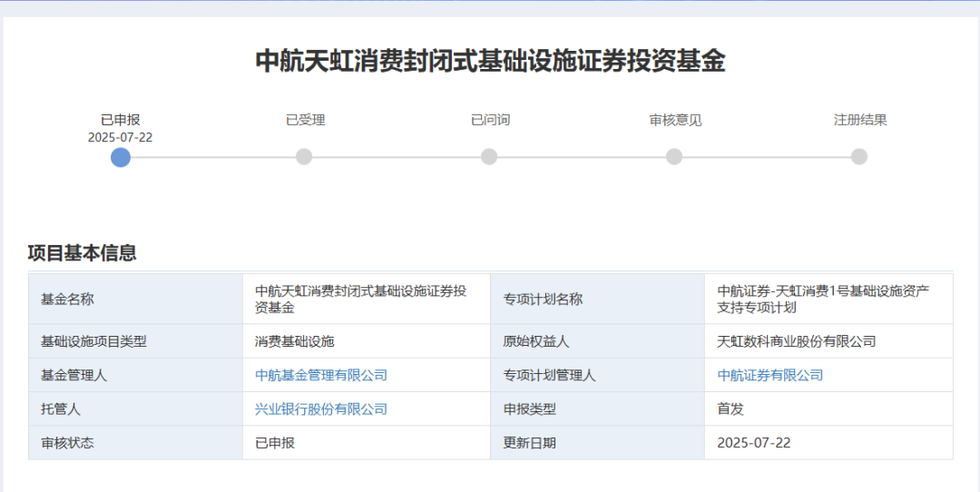The width and height of the screenshot is (980, 492).
Task: Select the 已受理 progress step circle
Action: click(x=304, y=157)
